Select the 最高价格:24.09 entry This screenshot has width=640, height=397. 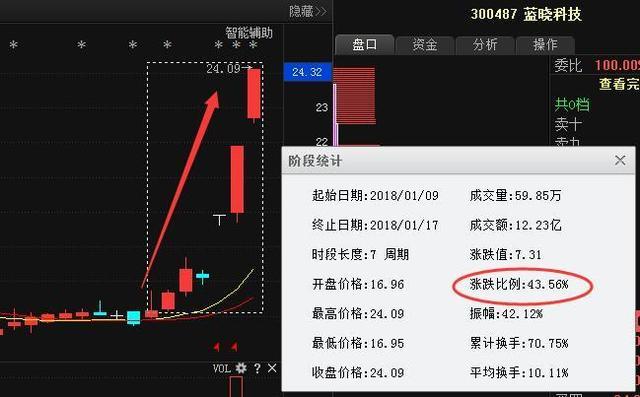point(358,313)
